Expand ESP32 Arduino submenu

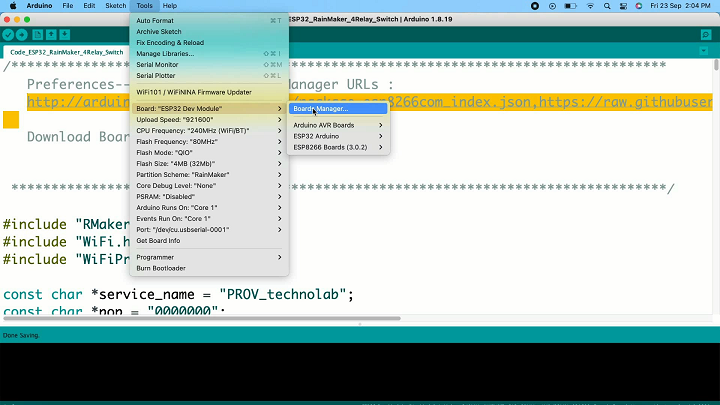point(338,136)
